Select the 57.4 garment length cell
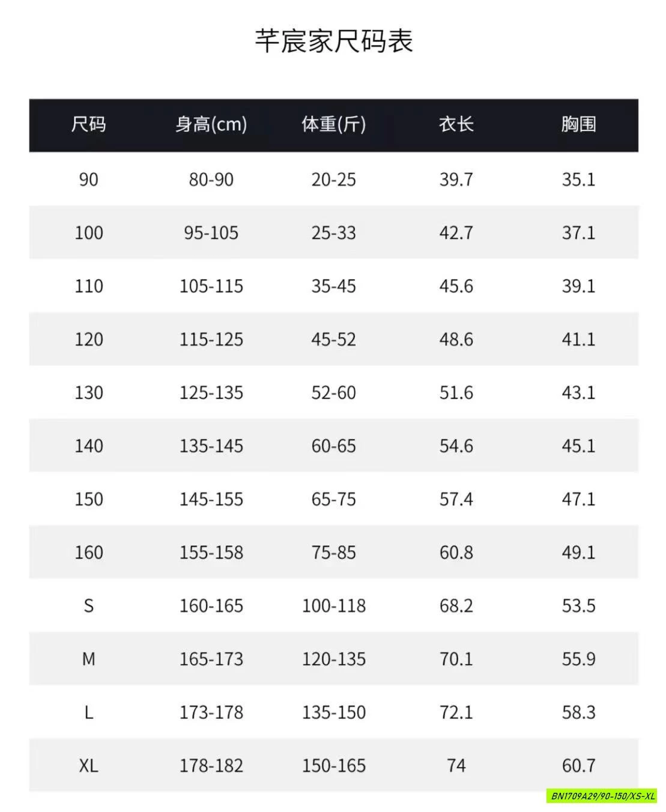The image size is (666, 812). [456, 499]
